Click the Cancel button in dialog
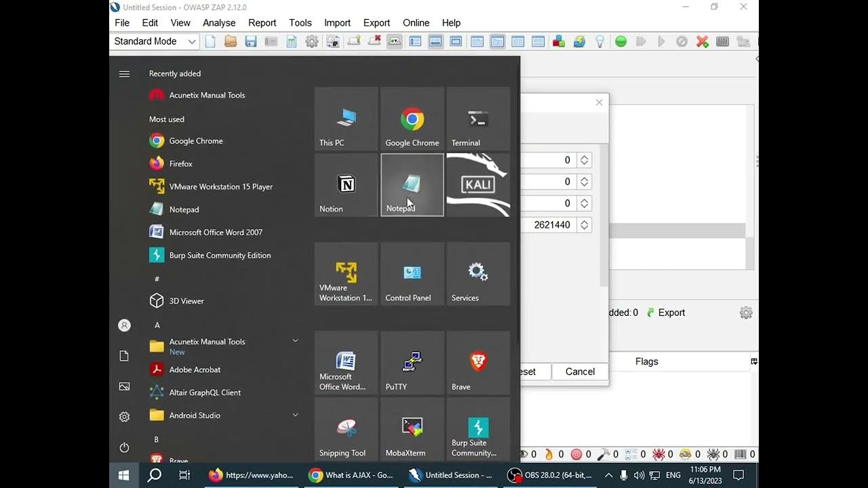This screenshot has height=488, width=868. click(x=580, y=371)
